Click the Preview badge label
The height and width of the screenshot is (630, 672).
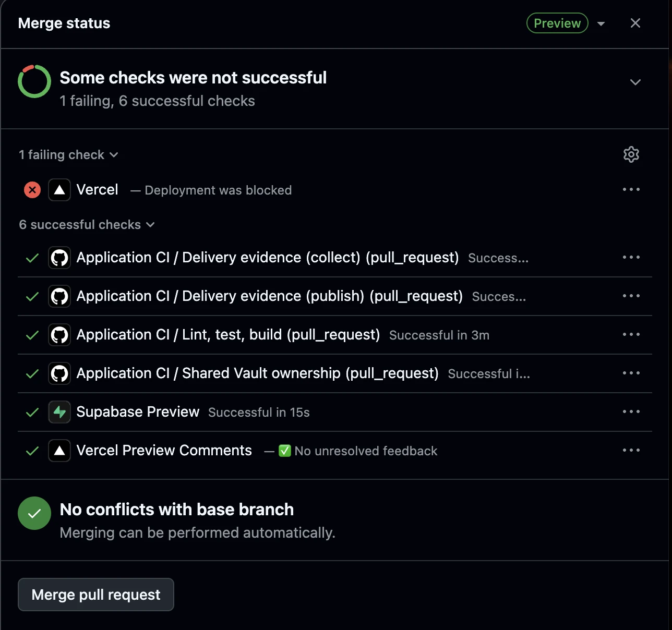(x=557, y=23)
